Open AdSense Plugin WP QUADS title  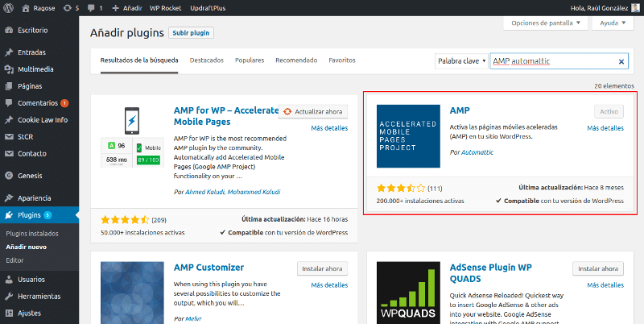coord(491,273)
